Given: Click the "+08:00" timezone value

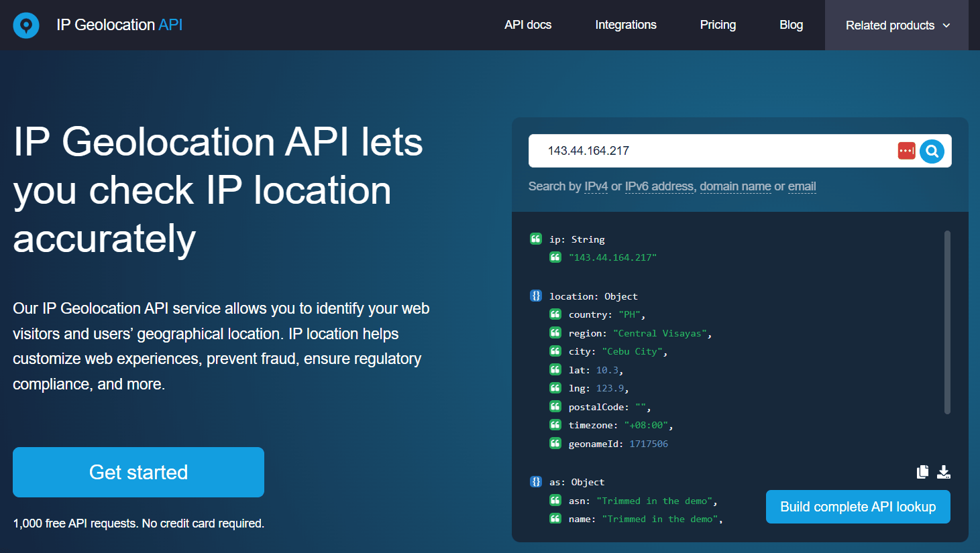Looking at the screenshot, I should tap(646, 425).
